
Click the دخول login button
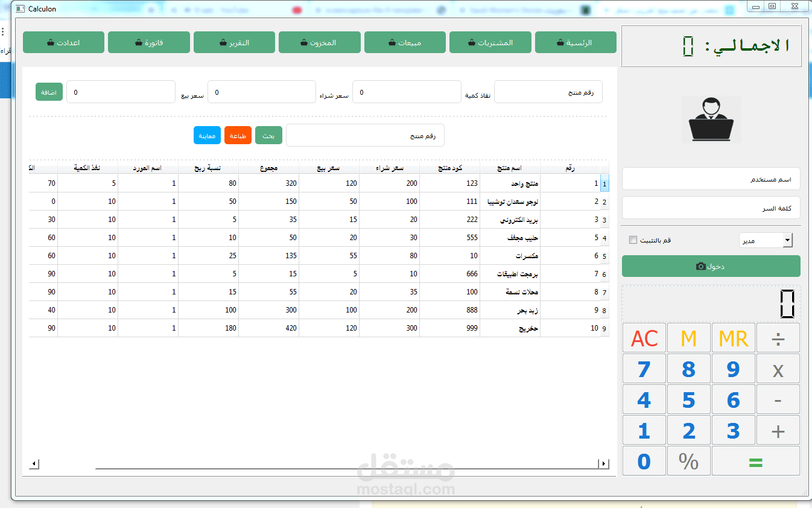(711, 266)
